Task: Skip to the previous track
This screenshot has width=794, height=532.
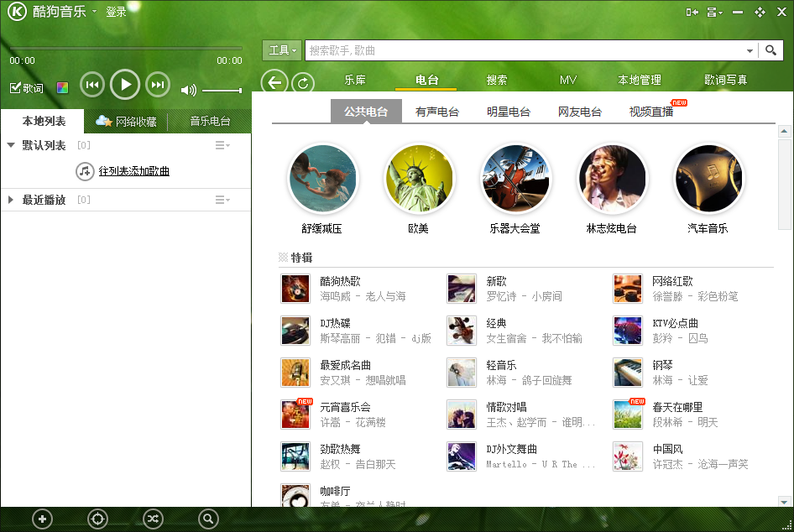Action: 92,85
